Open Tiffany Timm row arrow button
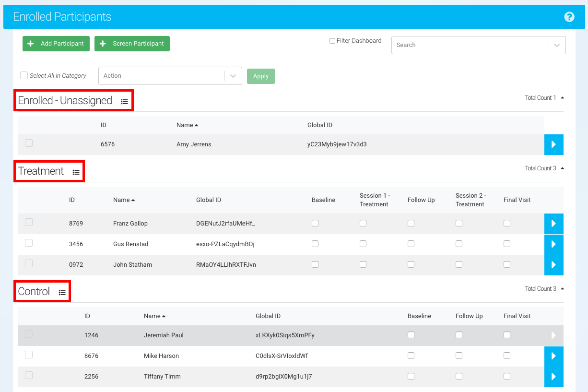 [x=553, y=377]
